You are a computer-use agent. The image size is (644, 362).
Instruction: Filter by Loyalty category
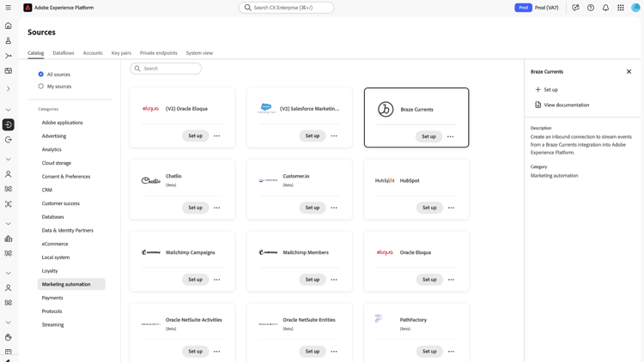(50, 271)
